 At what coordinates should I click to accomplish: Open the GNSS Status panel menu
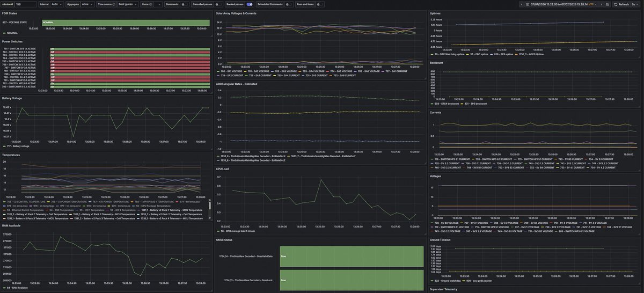tap(225, 239)
